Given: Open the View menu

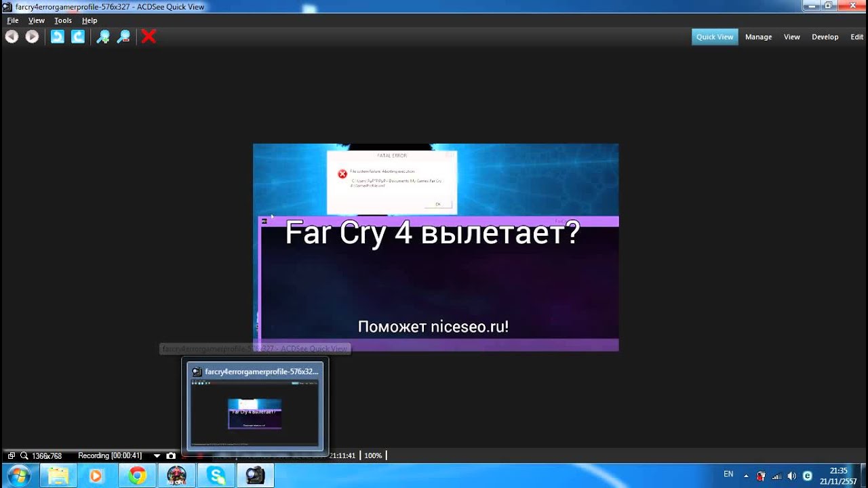Looking at the screenshot, I should tap(37, 20).
